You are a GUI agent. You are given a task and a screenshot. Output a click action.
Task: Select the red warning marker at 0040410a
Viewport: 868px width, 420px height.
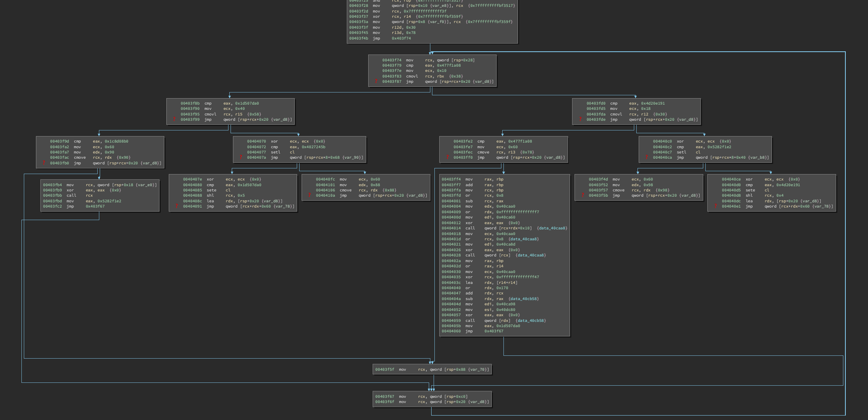[310, 195]
